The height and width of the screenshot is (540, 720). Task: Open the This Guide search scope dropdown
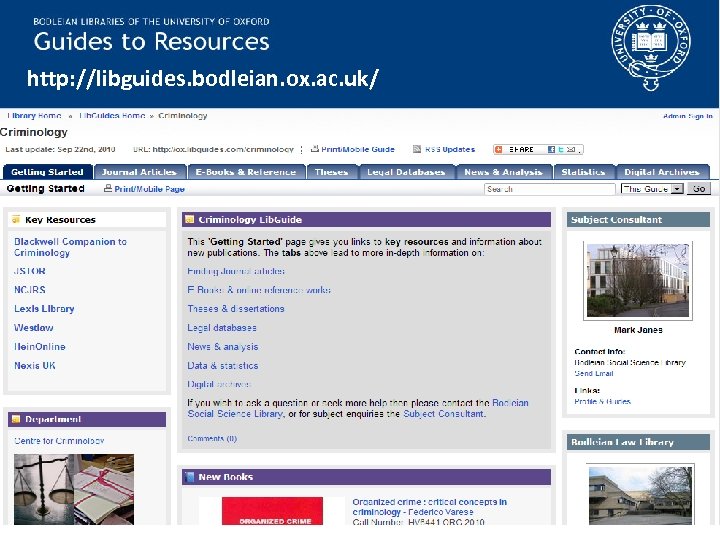652,189
